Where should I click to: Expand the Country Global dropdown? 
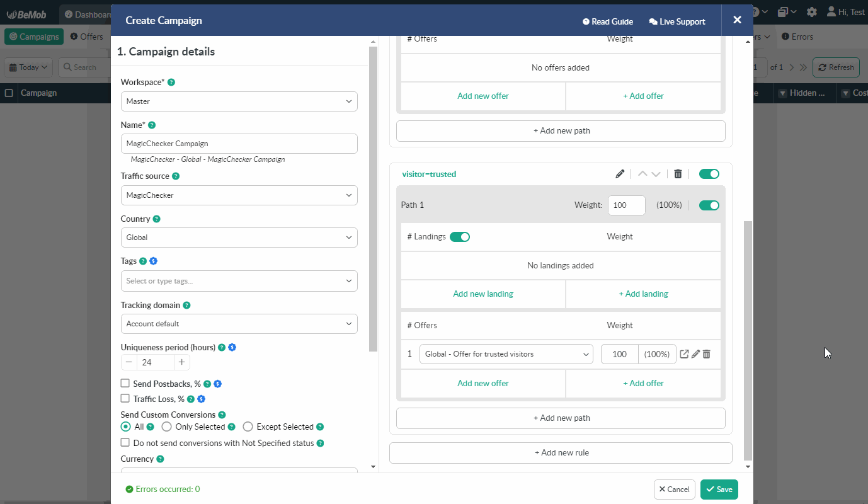[x=239, y=238]
